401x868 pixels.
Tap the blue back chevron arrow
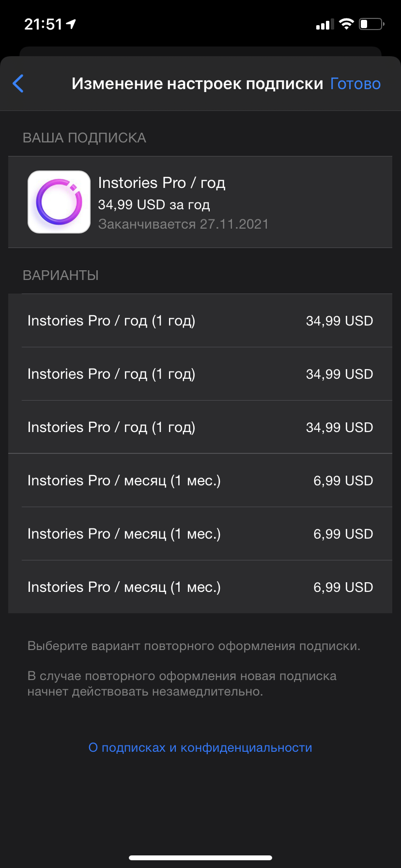(18, 84)
